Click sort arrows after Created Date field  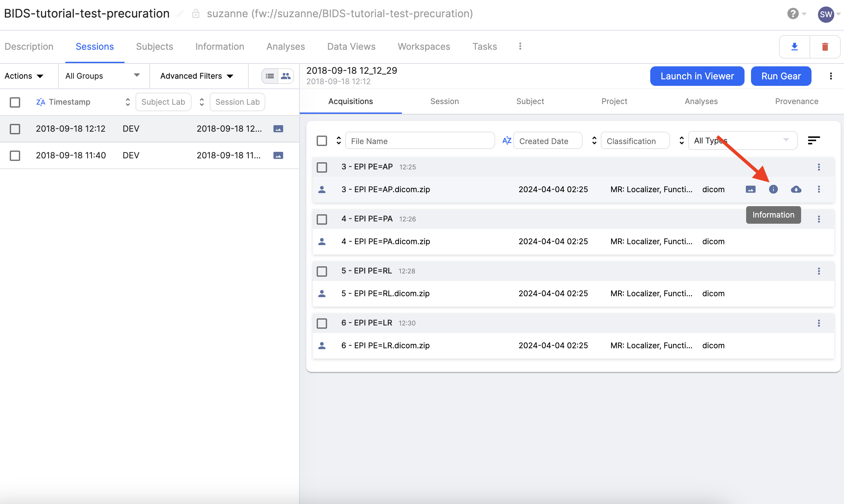pos(594,140)
